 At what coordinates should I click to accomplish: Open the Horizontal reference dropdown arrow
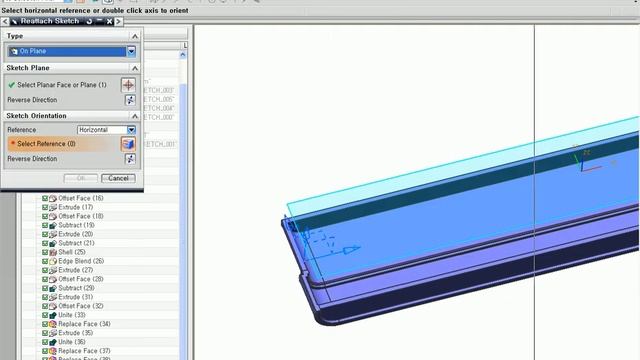click(131, 130)
